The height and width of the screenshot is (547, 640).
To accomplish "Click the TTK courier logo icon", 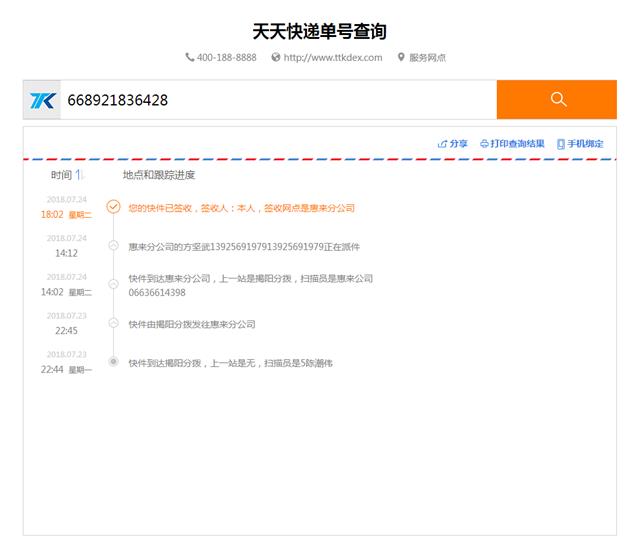I will (x=42, y=100).
